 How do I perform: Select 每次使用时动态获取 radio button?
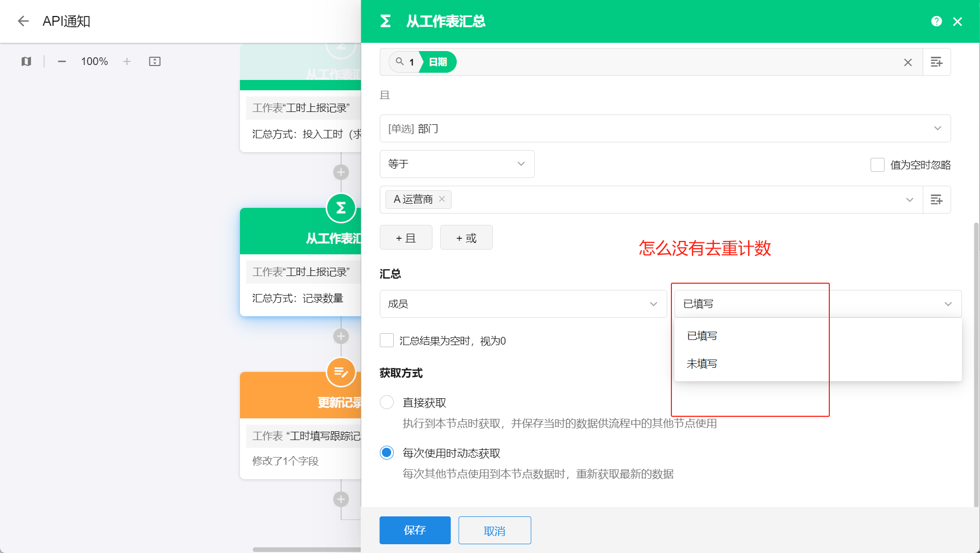tap(387, 453)
